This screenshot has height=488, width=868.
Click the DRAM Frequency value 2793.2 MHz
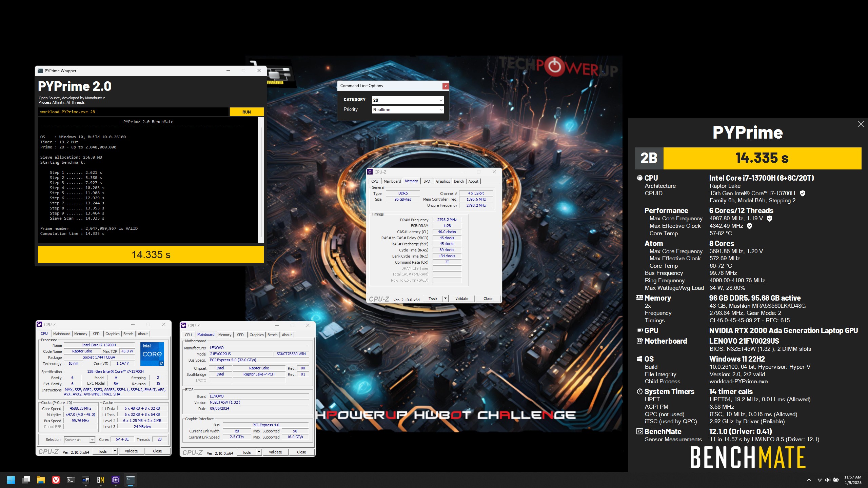447,220
